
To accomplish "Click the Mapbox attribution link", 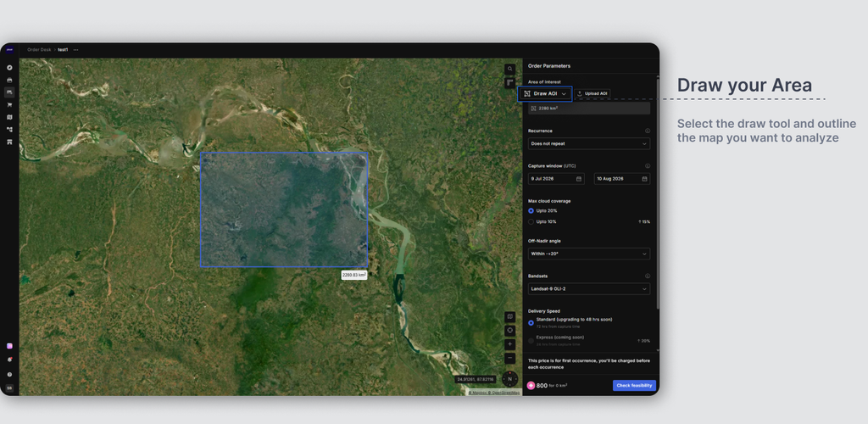I will point(479,393).
